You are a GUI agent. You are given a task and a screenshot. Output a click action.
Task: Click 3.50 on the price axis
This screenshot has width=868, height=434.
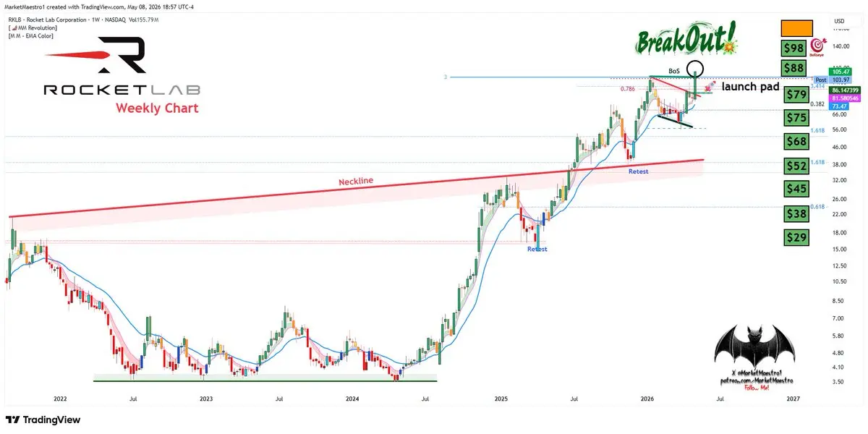(838, 381)
